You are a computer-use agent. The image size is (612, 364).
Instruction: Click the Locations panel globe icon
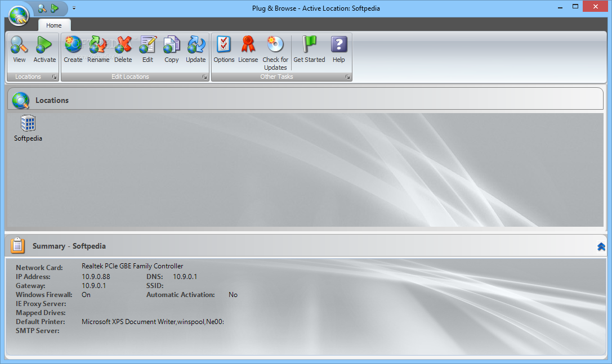20,100
